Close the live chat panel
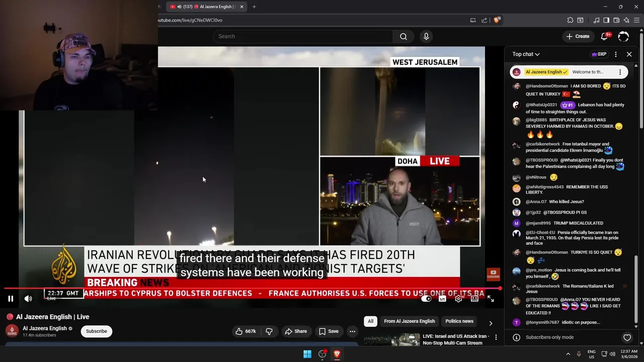Viewport: 644px width, 362px height. (629, 54)
